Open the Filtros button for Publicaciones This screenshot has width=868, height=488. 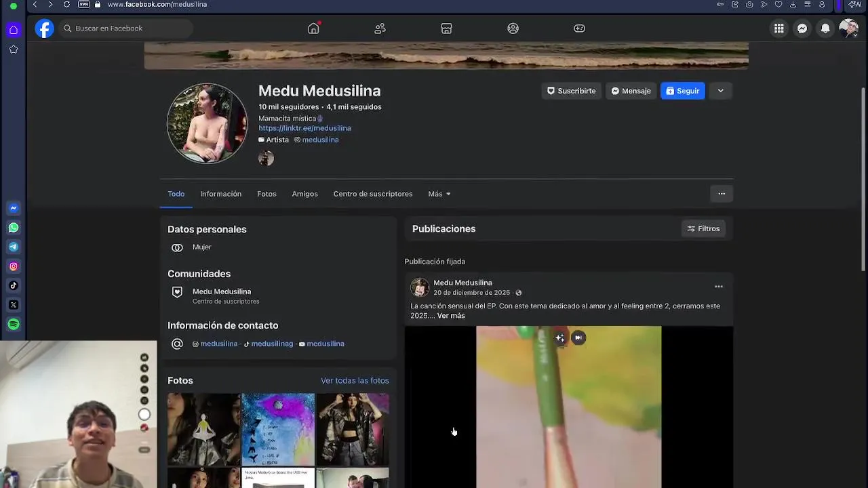(703, 228)
